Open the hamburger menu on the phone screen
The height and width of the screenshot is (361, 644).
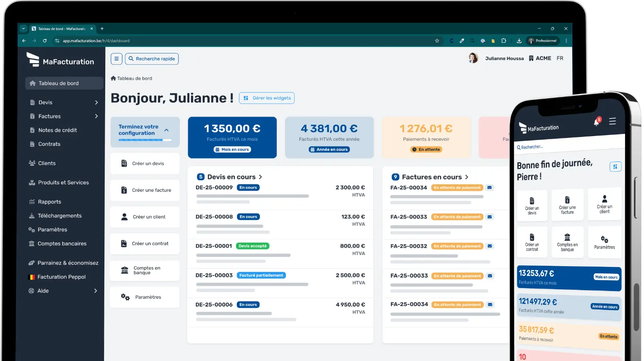[613, 121]
